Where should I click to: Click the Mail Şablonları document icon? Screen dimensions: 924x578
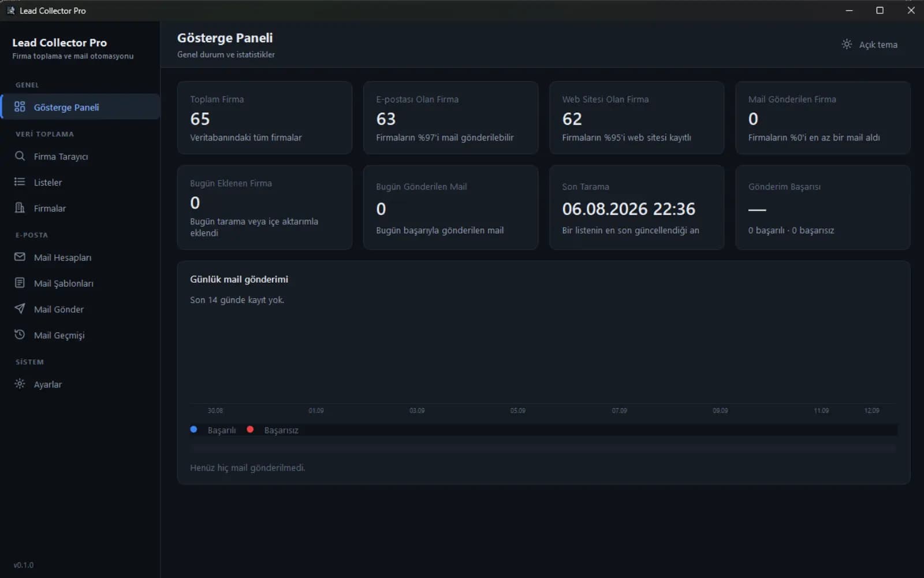click(x=20, y=283)
